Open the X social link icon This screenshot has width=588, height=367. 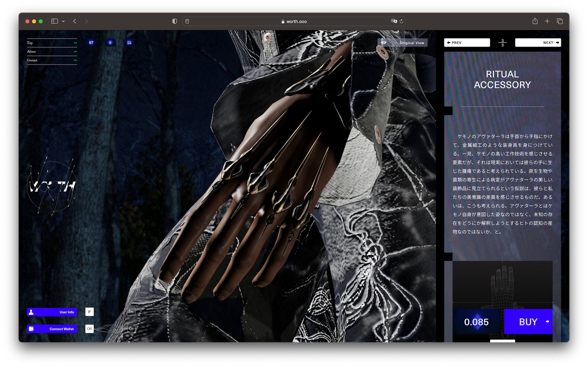tap(110, 43)
